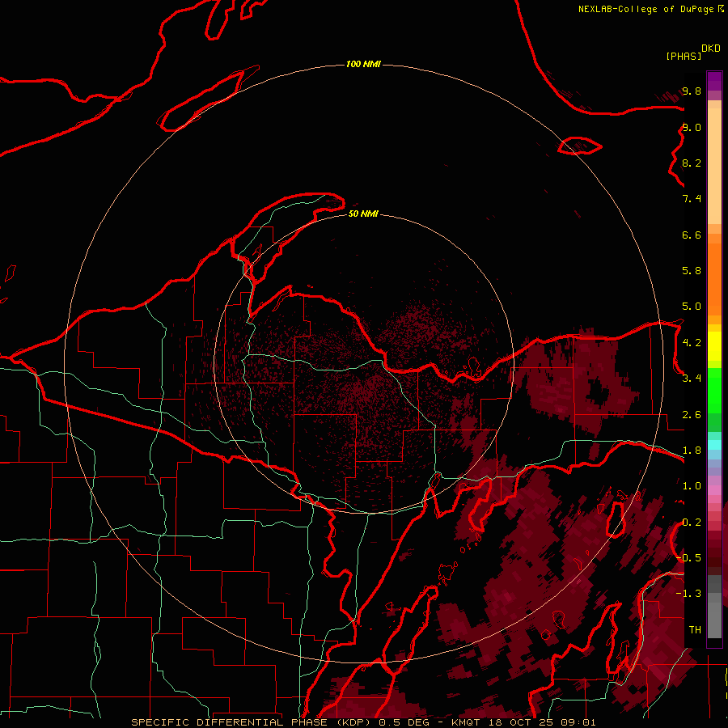Click the 6.6 value on the color scale
Screen dimensions: 728x728
click(692, 235)
